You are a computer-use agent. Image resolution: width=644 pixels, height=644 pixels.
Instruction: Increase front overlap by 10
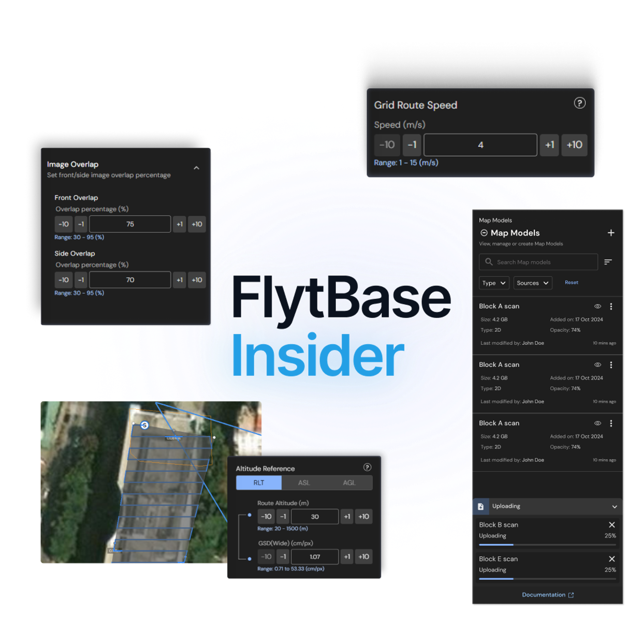197,224
